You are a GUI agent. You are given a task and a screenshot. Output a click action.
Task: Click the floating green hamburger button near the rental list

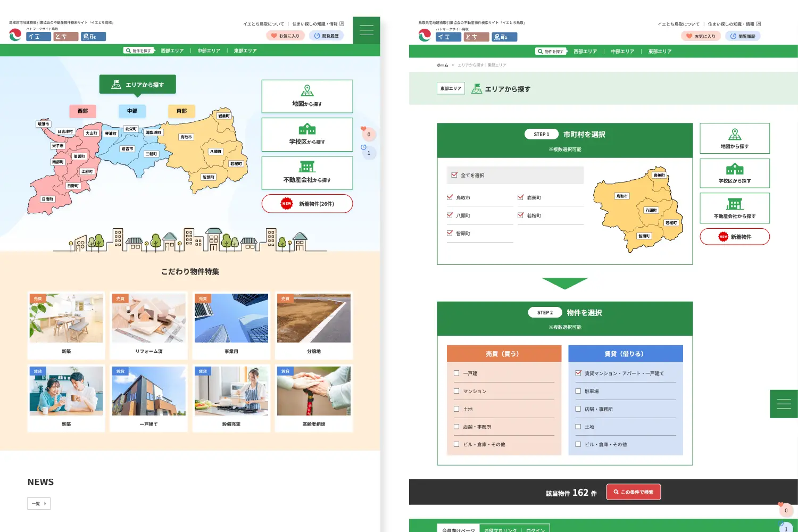click(x=783, y=404)
